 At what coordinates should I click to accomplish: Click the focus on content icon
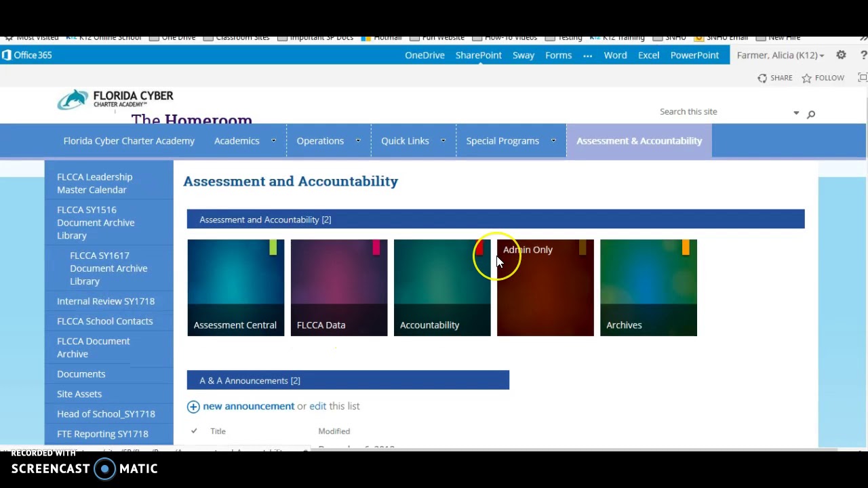[x=863, y=78]
